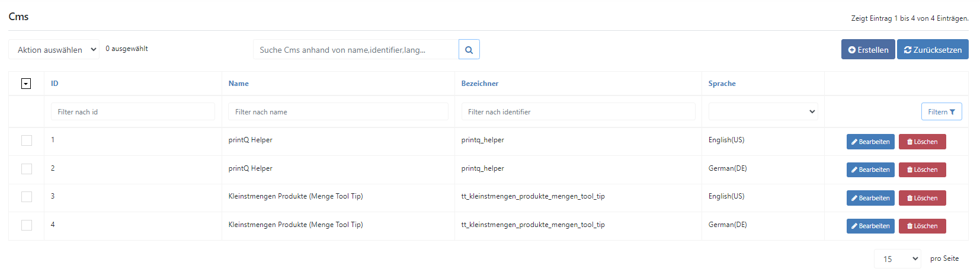
Task: Click the pencil icon for row 1
Action: pos(854,142)
